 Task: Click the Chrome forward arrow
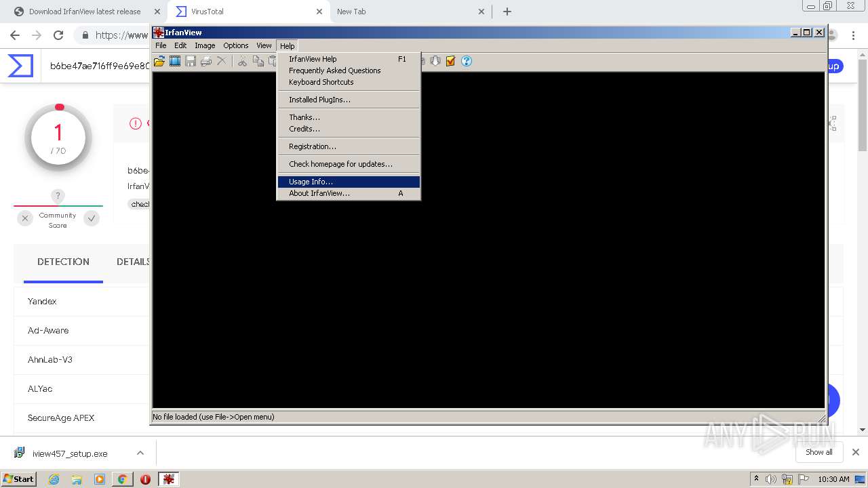pyautogui.click(x=37, y=35)
